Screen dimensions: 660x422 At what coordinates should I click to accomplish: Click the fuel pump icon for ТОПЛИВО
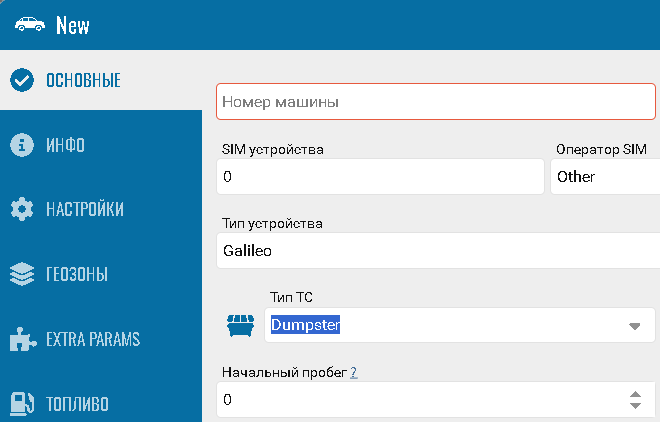tap(22, 404)
